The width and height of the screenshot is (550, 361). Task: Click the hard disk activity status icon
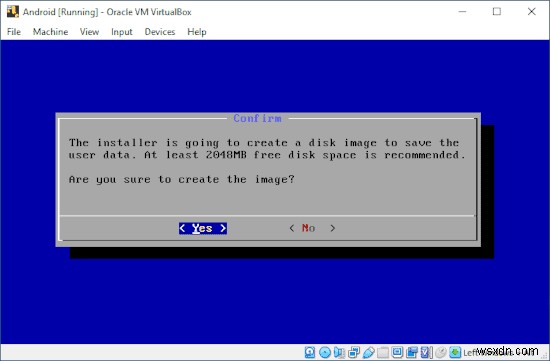[310, 352]
